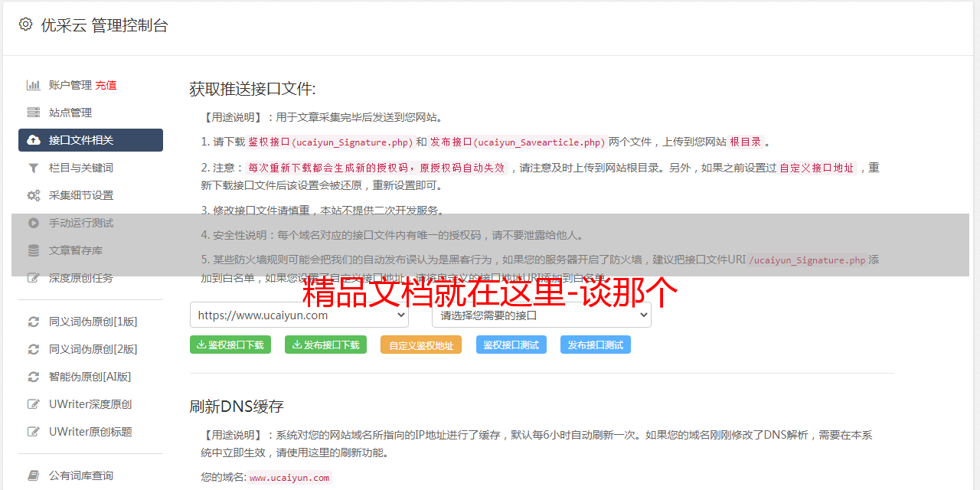Expand the https://www.ucaiyun.com site dropdown
The height and width of the screenshot is (490, 980).
point(299,315)
